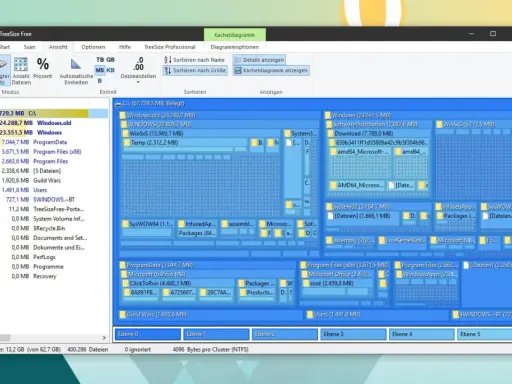Select [5 Dateien] row in tree

[54, 171]
